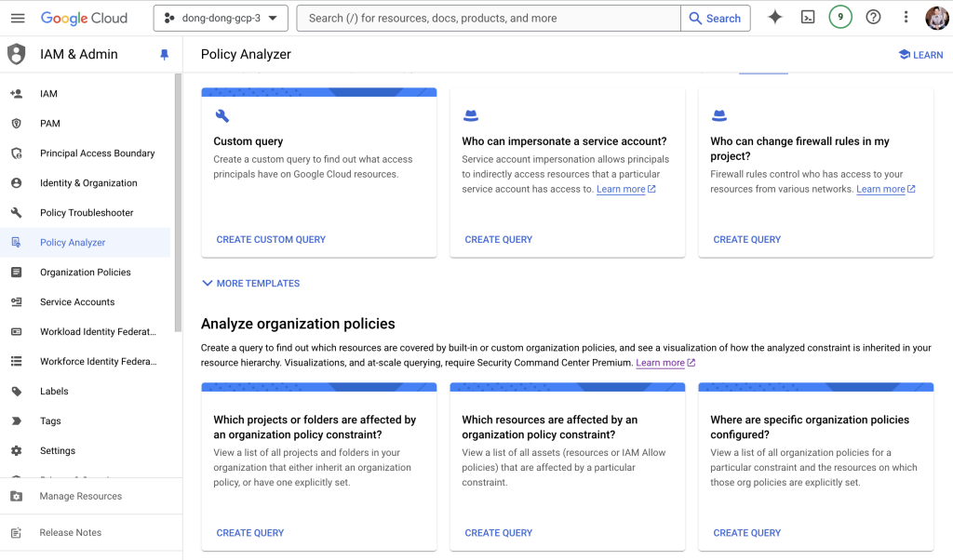
Task: Click the Google Cloud logo
Action: pyautogui.click(x=84, y=19)
